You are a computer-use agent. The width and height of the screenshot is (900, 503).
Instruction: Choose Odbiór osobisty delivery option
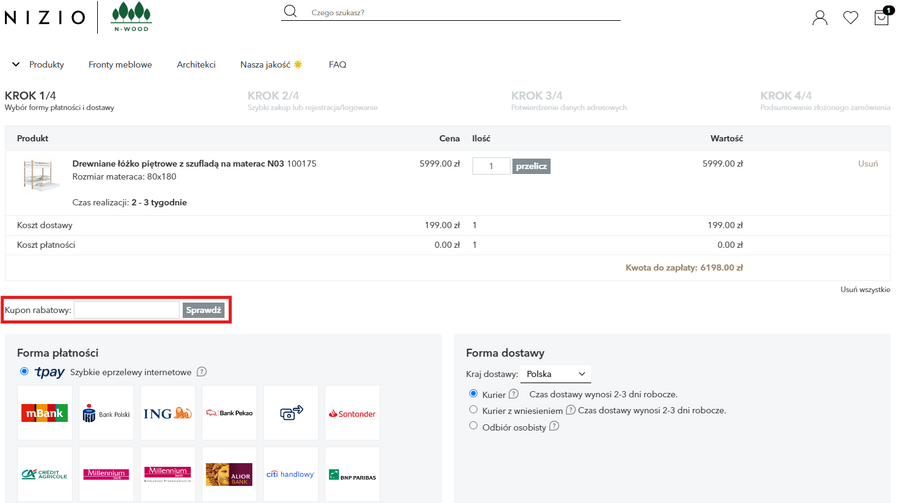point(474,426)
